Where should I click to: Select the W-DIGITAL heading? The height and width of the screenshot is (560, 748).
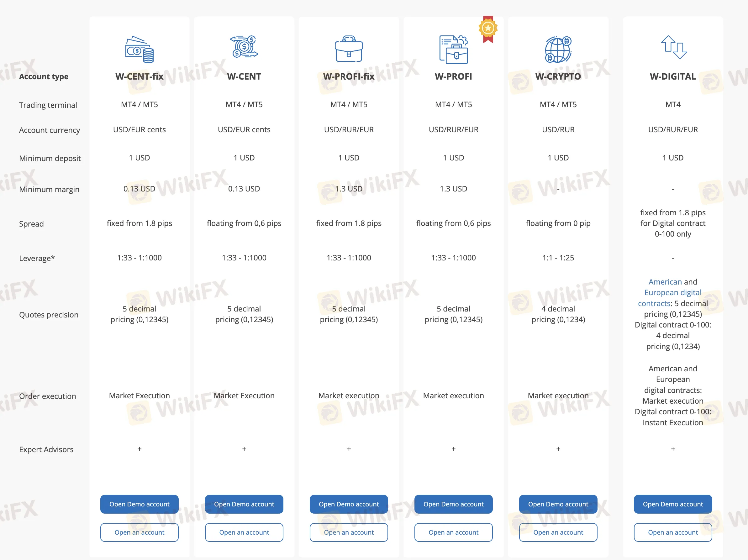(672, 76)
